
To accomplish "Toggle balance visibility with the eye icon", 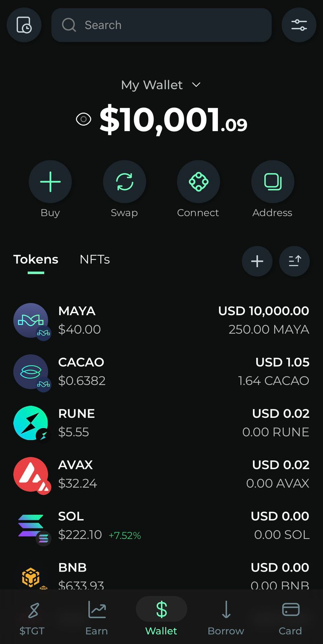I will pos(84,119).
